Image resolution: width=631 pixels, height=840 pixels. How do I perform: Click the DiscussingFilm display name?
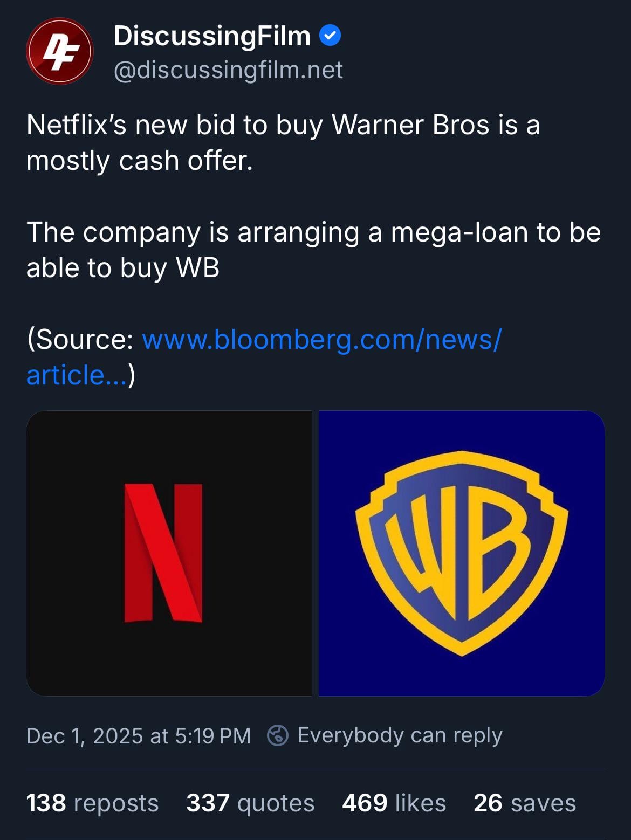(x=212, y=36)
